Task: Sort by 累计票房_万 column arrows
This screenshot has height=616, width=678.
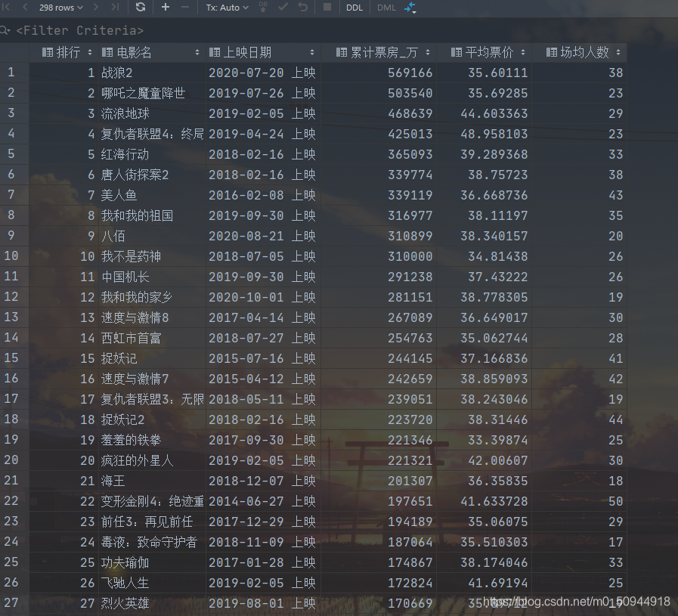Action: (428, 53)
